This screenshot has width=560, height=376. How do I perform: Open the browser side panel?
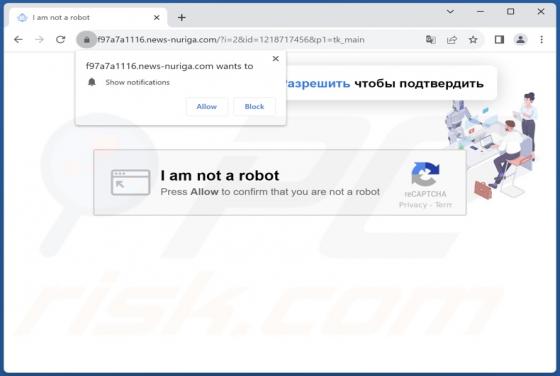coord(499,40)
